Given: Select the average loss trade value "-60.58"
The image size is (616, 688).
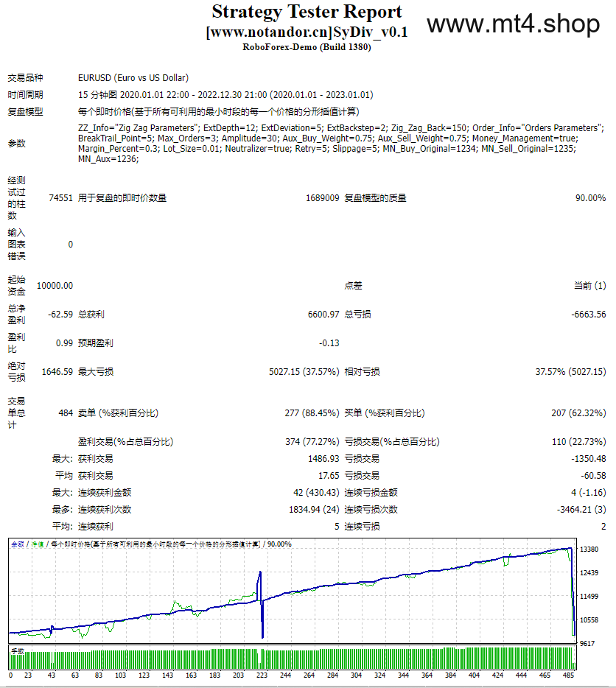Looking at the screenshot, I should [x=593, y=476].
